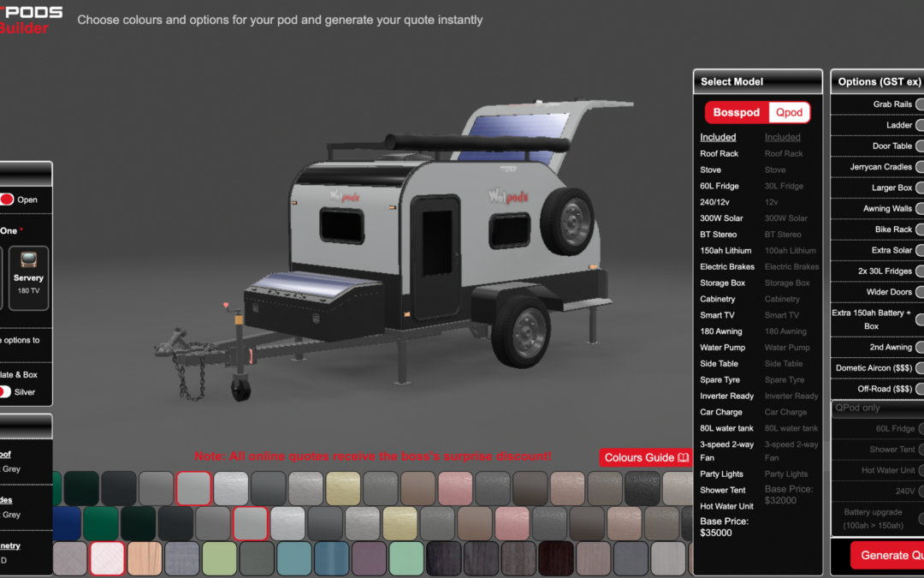Screen dimensions: 924x578
Task: Select the peach wood swatch in the bottom row
Action: click(x=145, y=558)
